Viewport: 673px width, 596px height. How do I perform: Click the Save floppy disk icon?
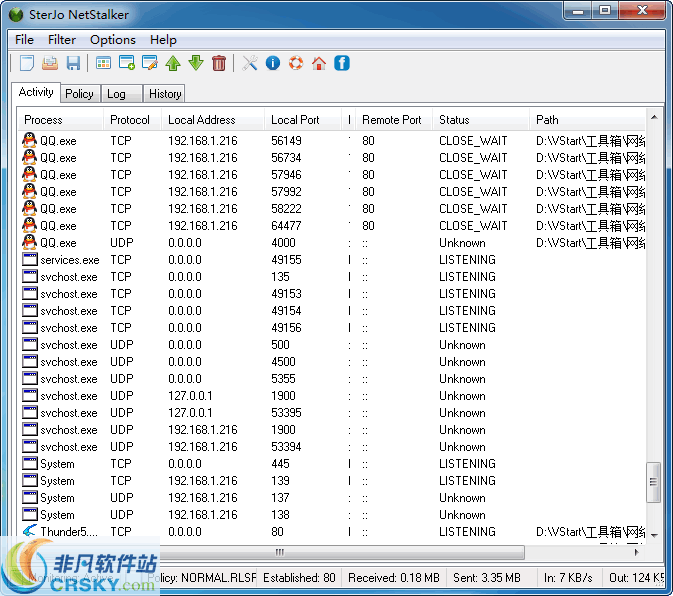[73, 63]
